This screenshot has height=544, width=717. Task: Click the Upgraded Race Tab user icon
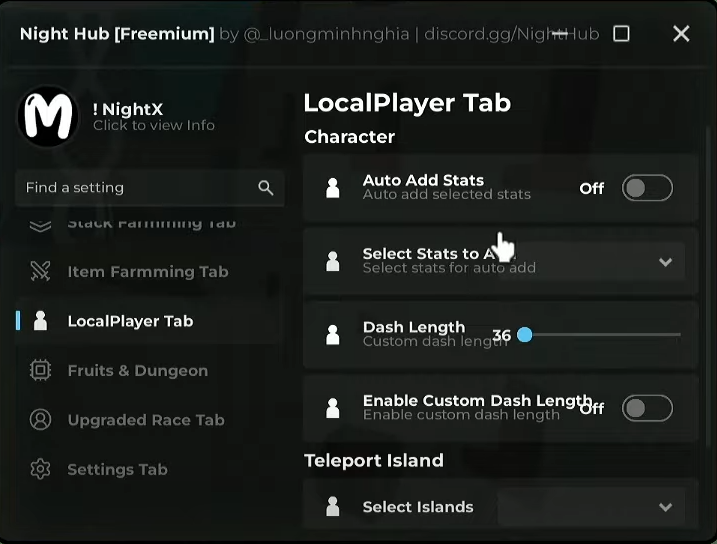tap(40, 420)
